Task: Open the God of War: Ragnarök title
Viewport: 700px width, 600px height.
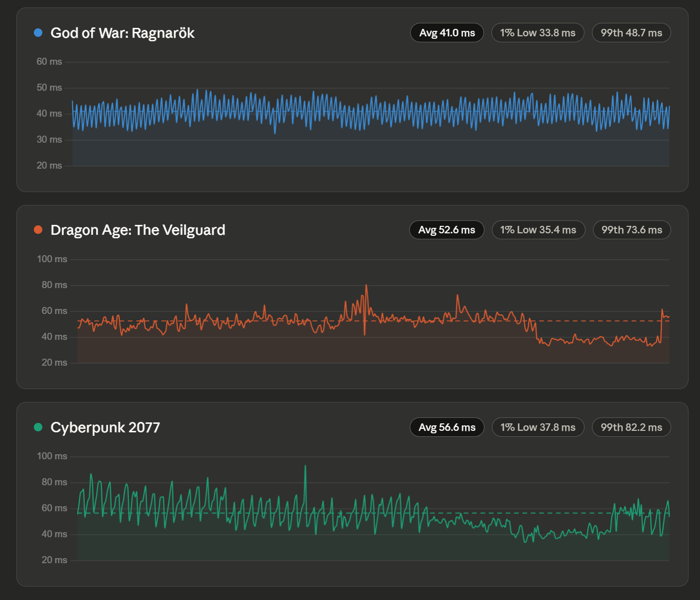Action: pos(122,33)
